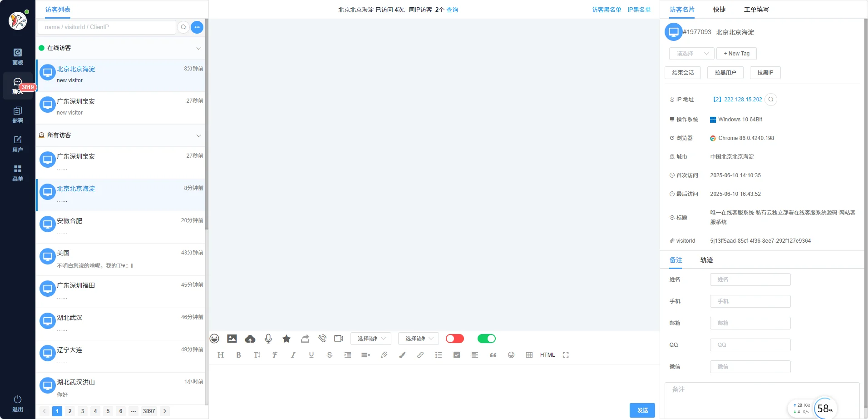This screenshot has height=419, width=868.
Task: Click the 查询 link
Action: point(452,10)
